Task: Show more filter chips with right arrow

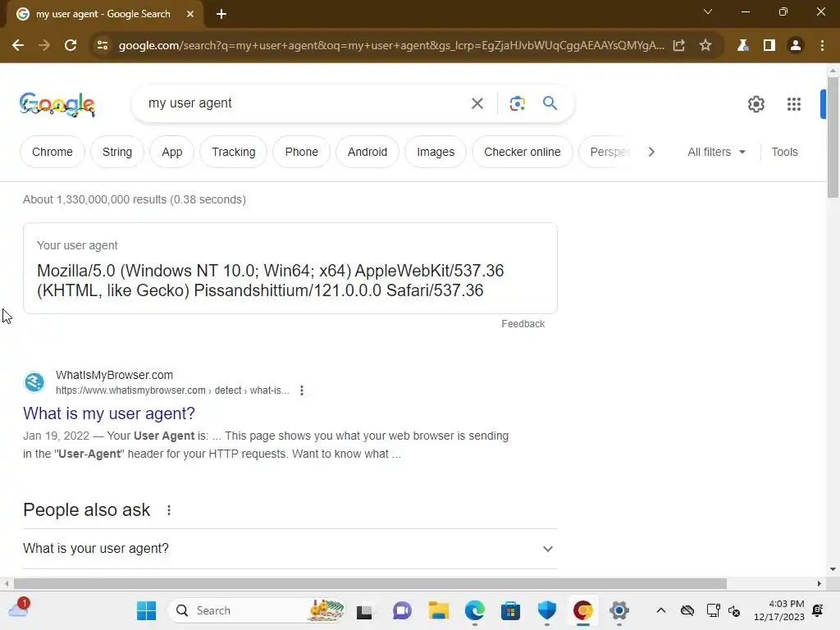Action: (x=651, y=152)
